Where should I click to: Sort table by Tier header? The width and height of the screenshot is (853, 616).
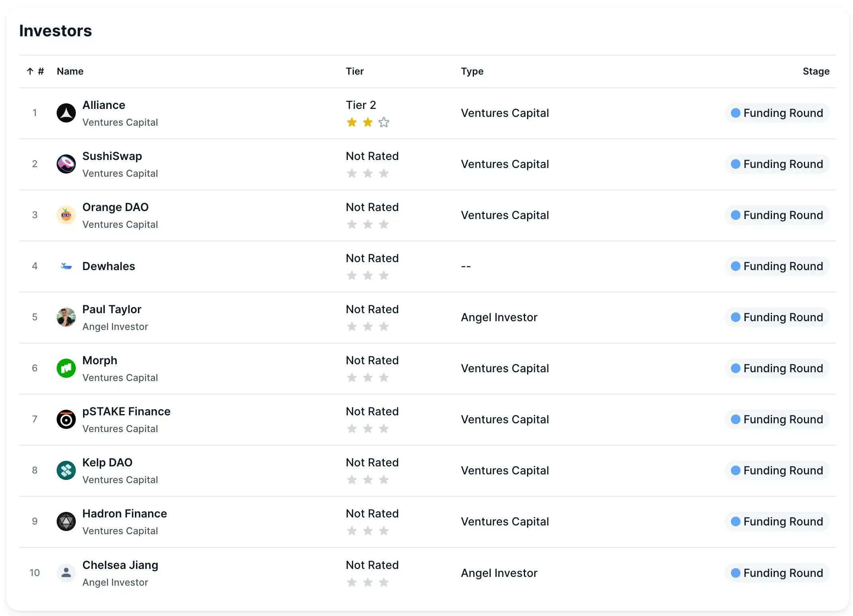355,71
